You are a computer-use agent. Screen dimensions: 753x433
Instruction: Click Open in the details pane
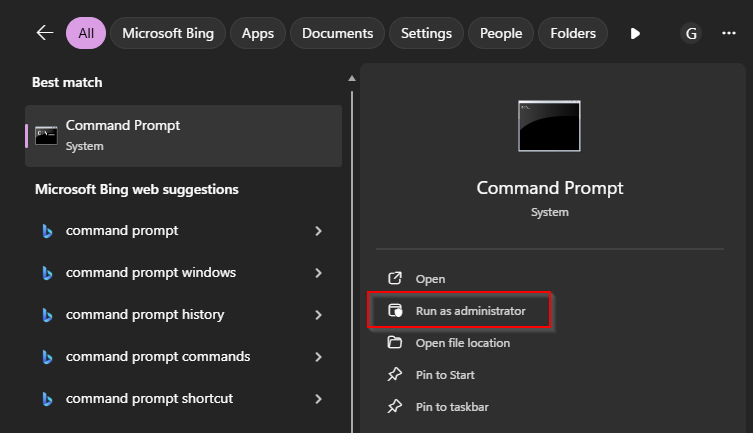(430, 279)
